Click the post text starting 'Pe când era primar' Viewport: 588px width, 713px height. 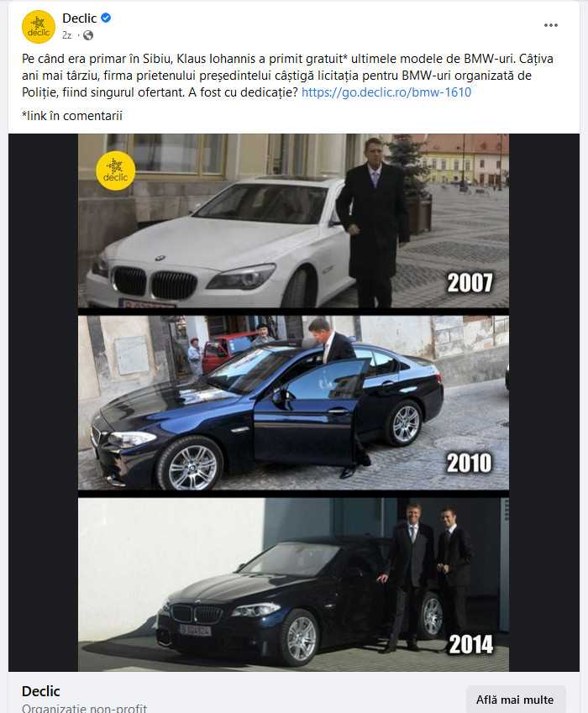[287, 76]
